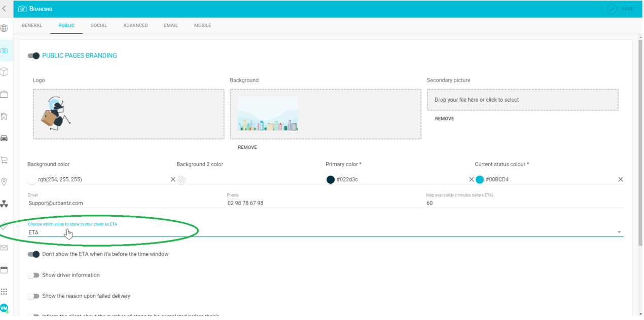644x320 pixels.
Task: Switch to the SOCIAL tab
Action: pyautogui.click(x=98, y=25)
